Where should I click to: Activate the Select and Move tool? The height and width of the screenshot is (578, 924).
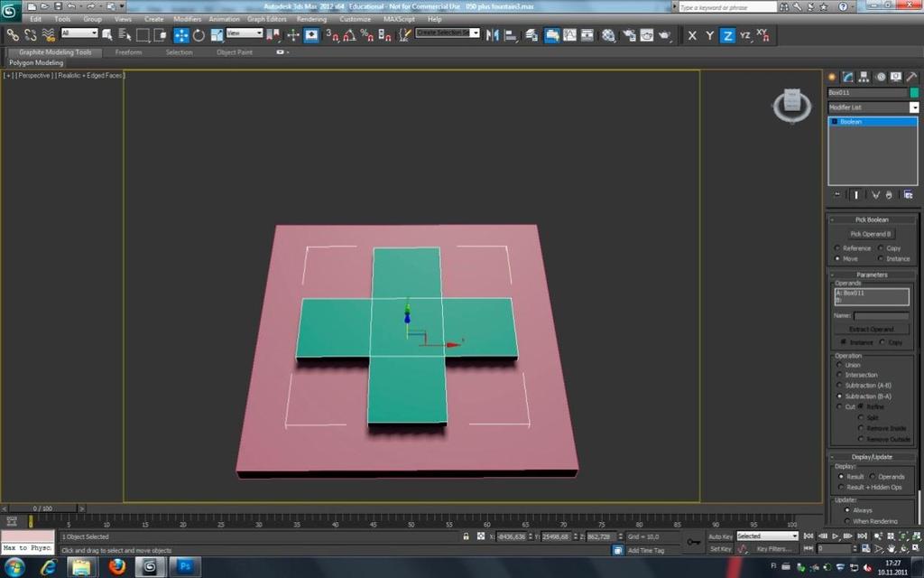pos(180,35)
